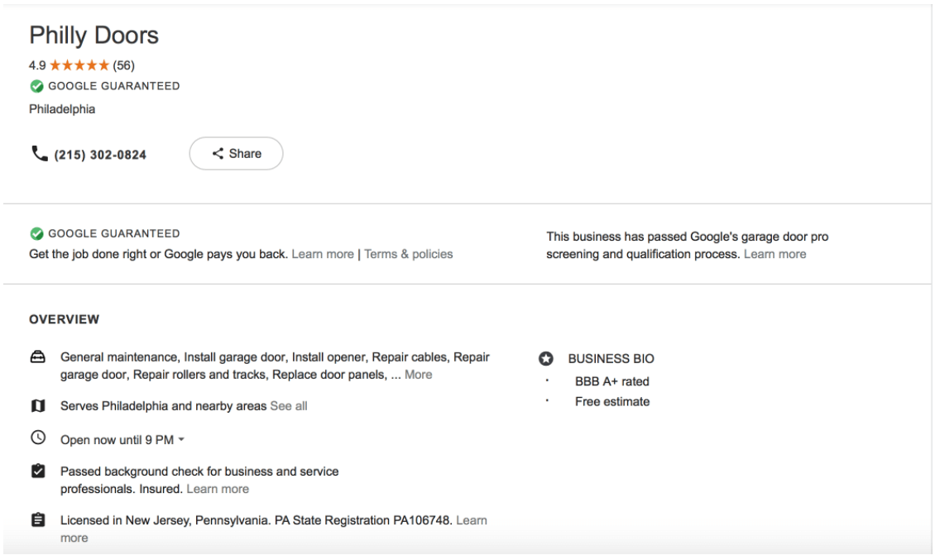Click the green checkmark in the guarantee section
This screenshot has width=940, height=560.
(36, 234)
